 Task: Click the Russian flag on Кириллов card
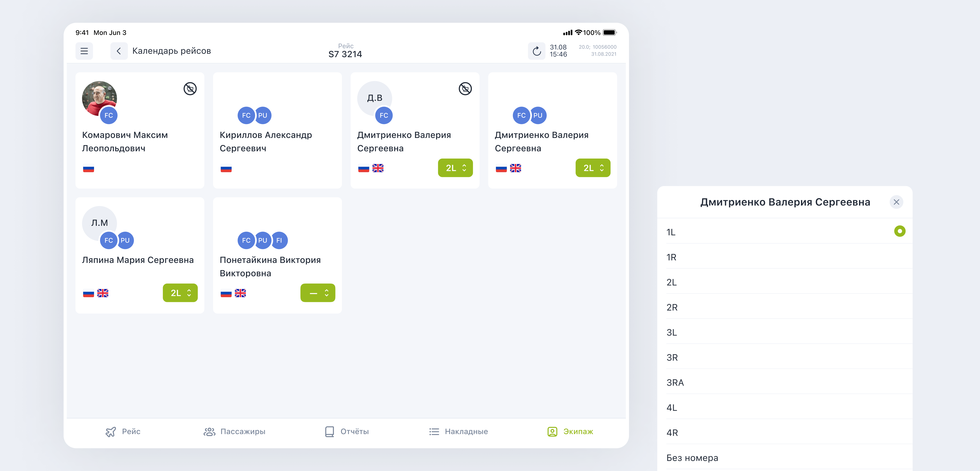(x=226, y=168)
